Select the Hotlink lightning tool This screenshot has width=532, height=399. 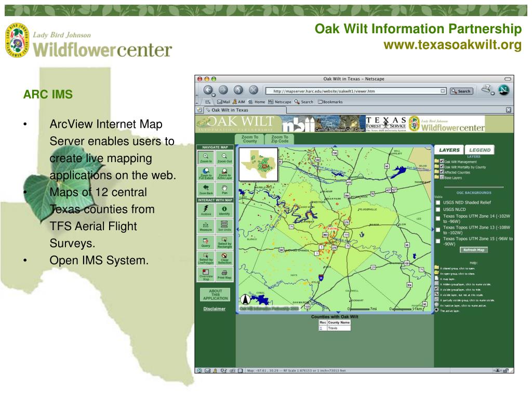point(206,210)
